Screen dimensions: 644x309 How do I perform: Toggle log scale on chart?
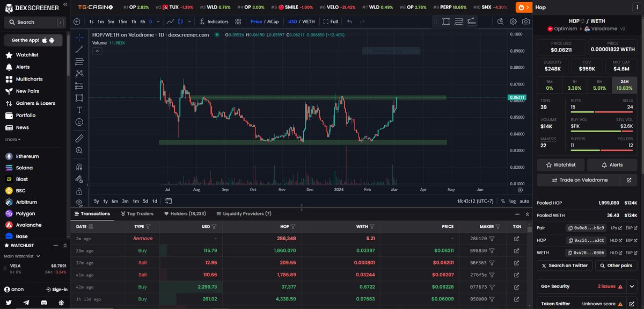click(x=512, y=201)
